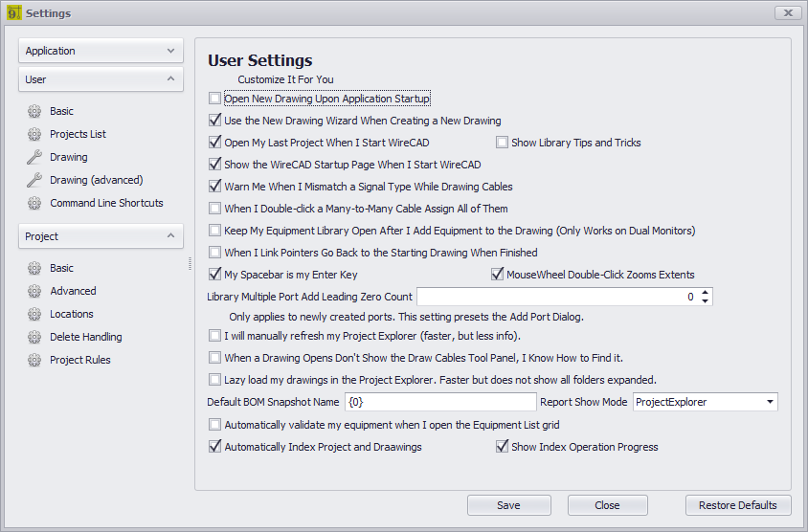The height and width of the screenshot is (532, 808).
Task: Open Basic under the User section
Action: click(61, 111)
